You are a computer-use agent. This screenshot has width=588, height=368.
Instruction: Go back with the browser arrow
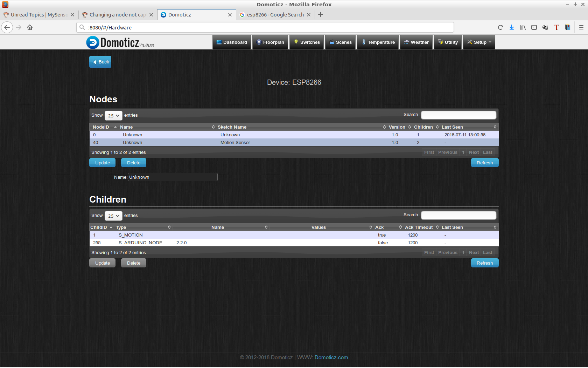tap(7, 27)
